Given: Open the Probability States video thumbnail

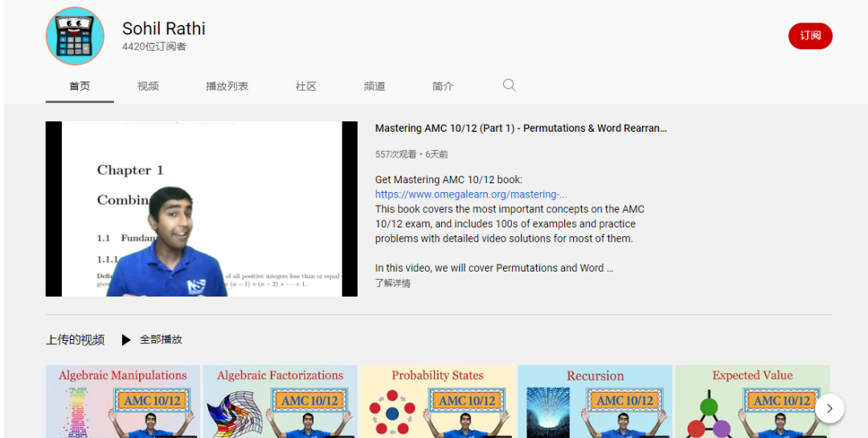Looking at the screenshot, I should [438, 402].
